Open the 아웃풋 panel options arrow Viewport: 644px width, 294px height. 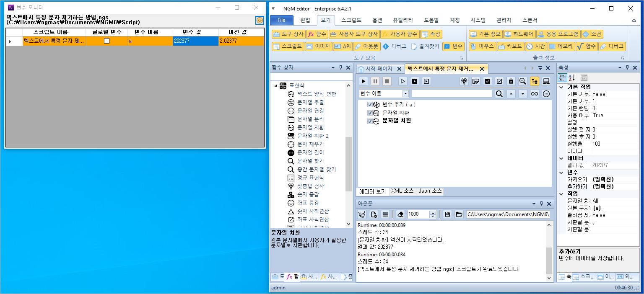coord(534,204)
